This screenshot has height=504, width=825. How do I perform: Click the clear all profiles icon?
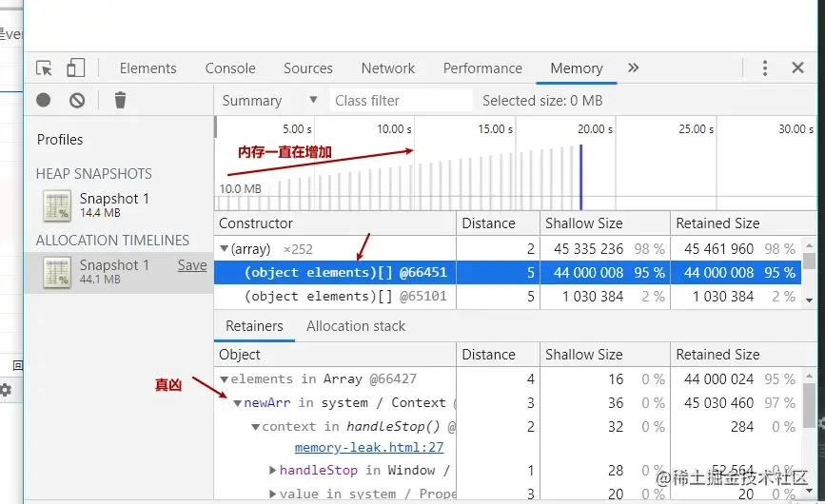tap(77, 100)
